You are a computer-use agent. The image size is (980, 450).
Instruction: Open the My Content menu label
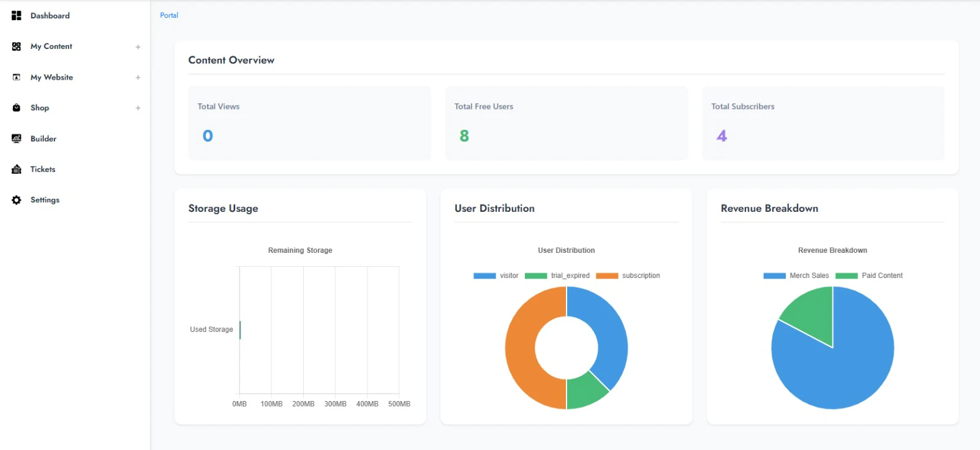pyautogui.click(x=51, y=47)
